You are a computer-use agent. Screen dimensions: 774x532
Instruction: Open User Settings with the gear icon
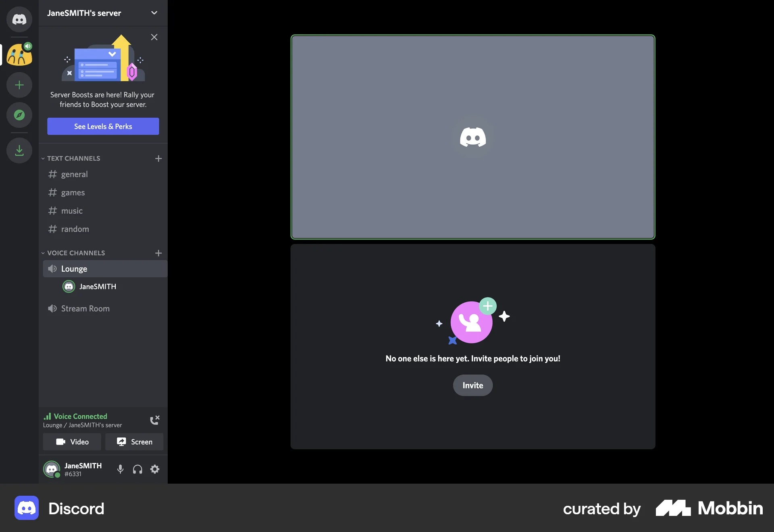(154, 469)
